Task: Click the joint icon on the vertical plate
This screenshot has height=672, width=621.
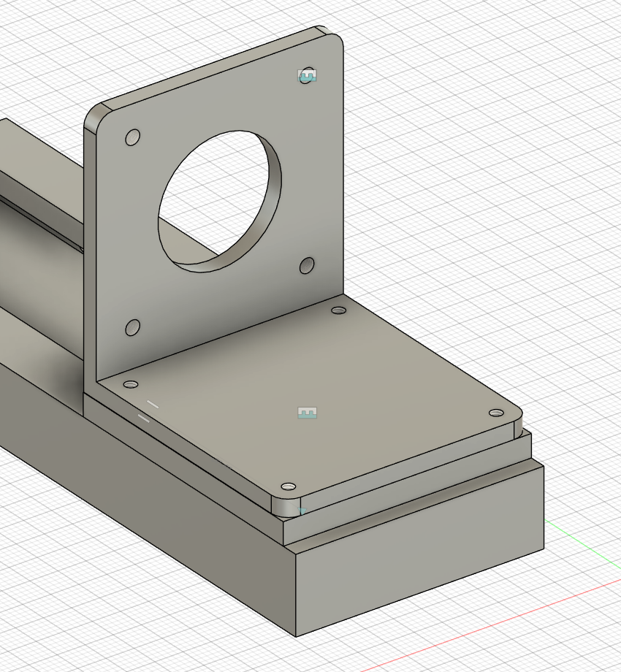Action: (308, 75)
